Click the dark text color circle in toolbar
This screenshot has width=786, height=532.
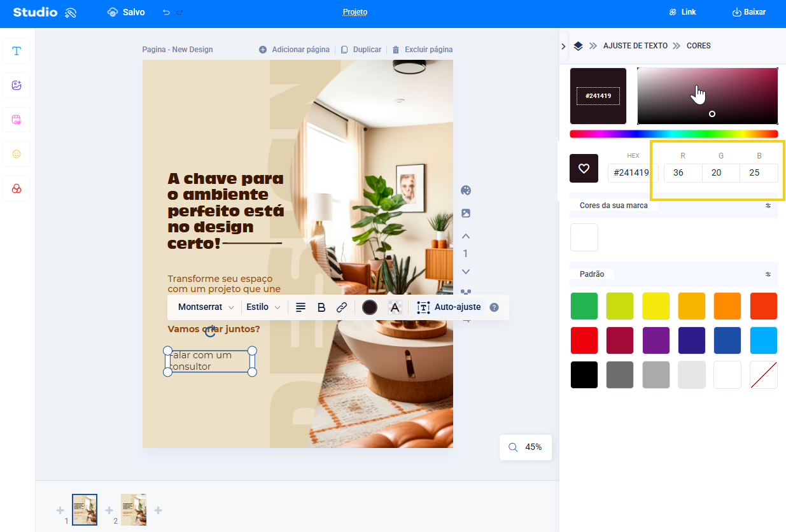pos(370,307)
